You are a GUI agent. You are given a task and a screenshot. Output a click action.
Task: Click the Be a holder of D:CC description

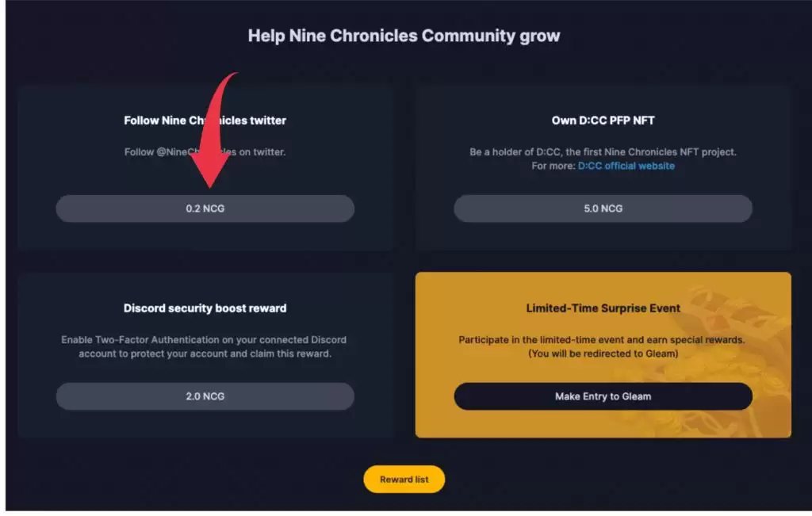[x=603, y=152]
